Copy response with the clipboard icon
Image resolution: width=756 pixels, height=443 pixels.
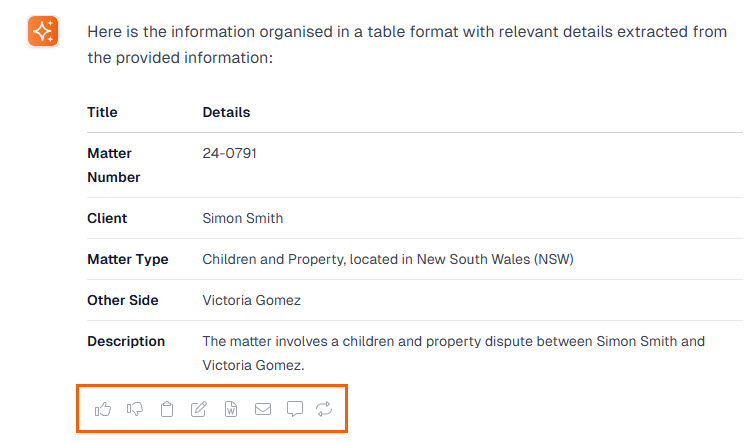coord(167,408)
